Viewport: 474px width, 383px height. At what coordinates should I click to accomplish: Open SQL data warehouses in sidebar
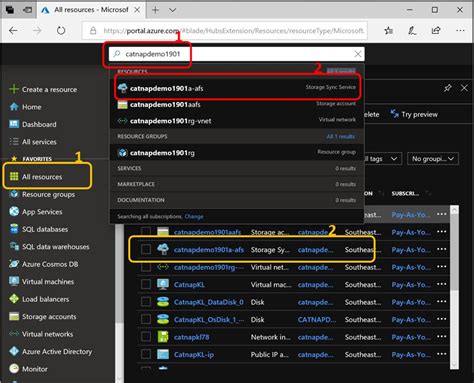click(49, 247)
